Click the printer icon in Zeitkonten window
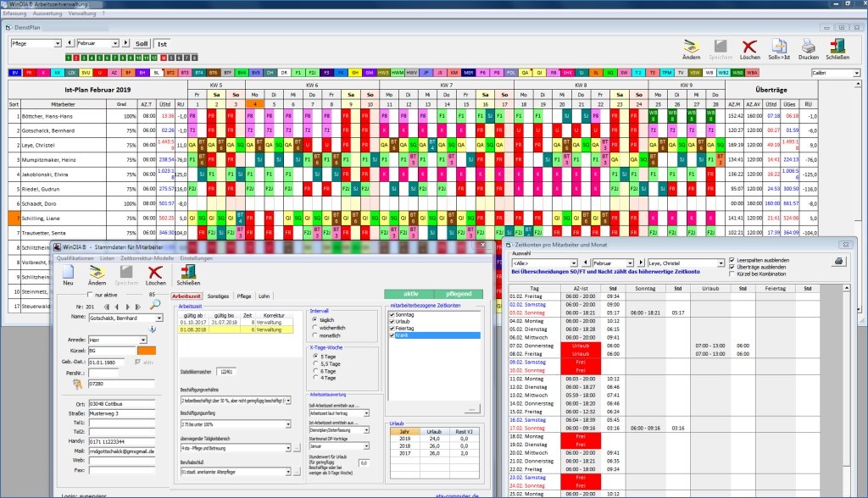The image size is (868, 498). pyautogui.click(x=839, y=261)
